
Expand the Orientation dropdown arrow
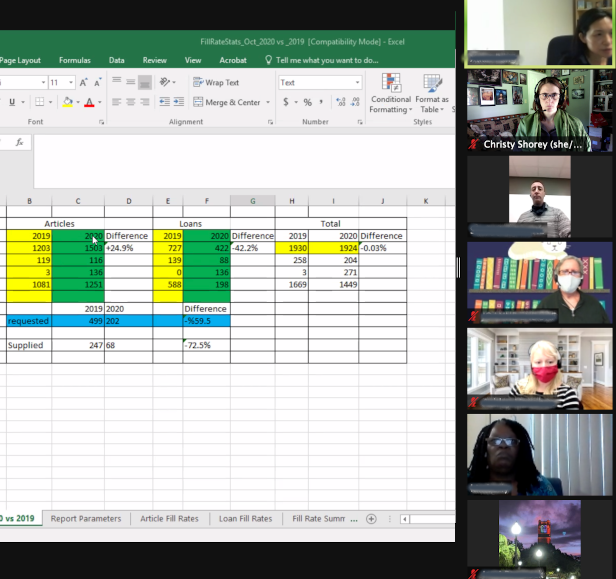(174, 82)
